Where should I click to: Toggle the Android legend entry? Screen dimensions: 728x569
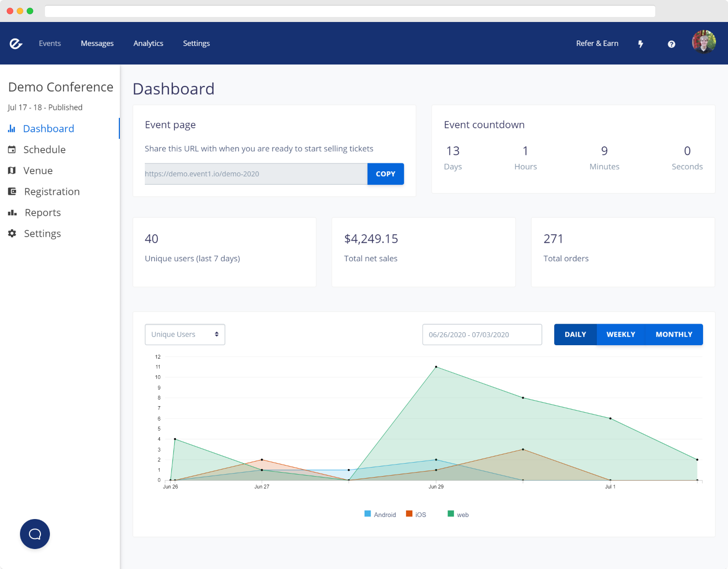tap(380, 514)
